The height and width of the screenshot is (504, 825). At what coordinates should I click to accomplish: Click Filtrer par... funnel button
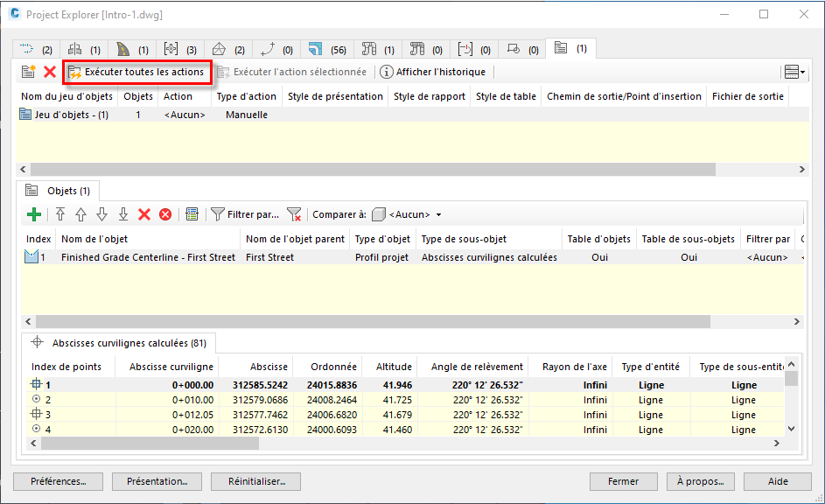point(245,214)
